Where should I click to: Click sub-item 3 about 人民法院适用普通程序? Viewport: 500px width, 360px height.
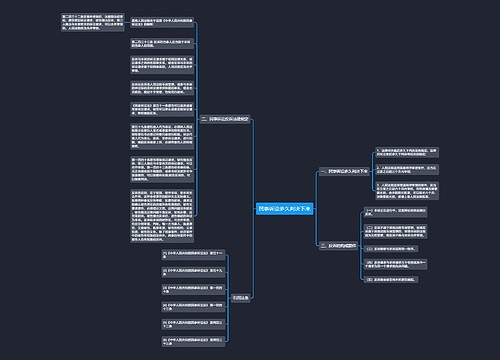407,191
